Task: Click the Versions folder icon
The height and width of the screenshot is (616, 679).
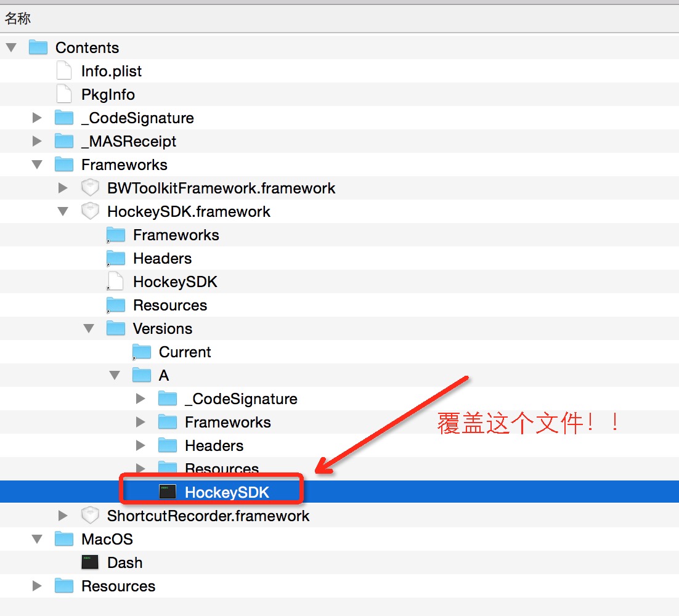Action: (116, 328)
